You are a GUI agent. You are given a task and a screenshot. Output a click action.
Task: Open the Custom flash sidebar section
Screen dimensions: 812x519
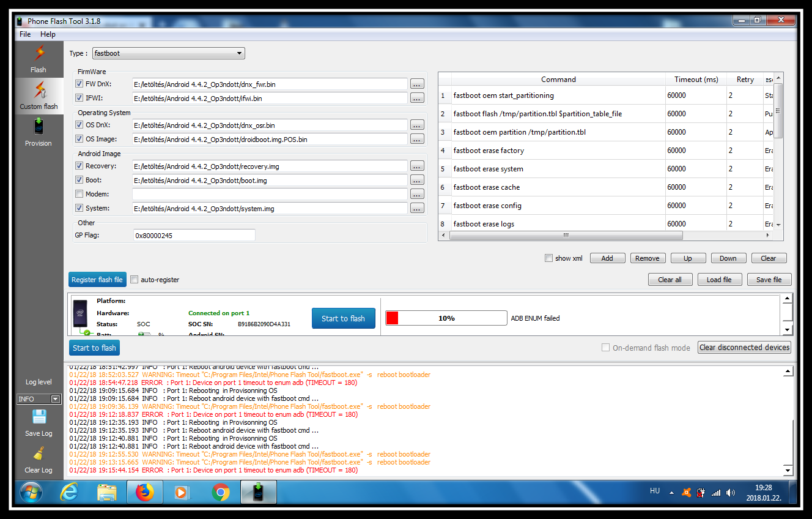(x=39, y=95)
